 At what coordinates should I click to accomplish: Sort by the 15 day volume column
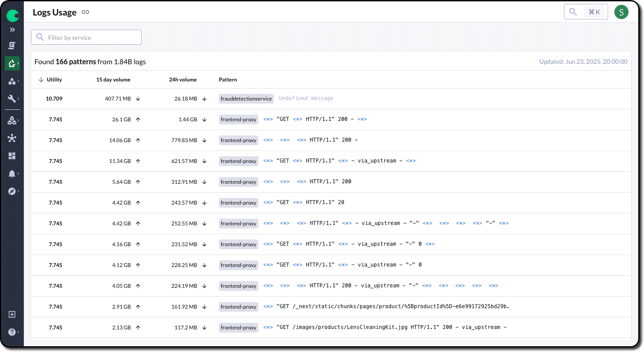click(113, 80)
